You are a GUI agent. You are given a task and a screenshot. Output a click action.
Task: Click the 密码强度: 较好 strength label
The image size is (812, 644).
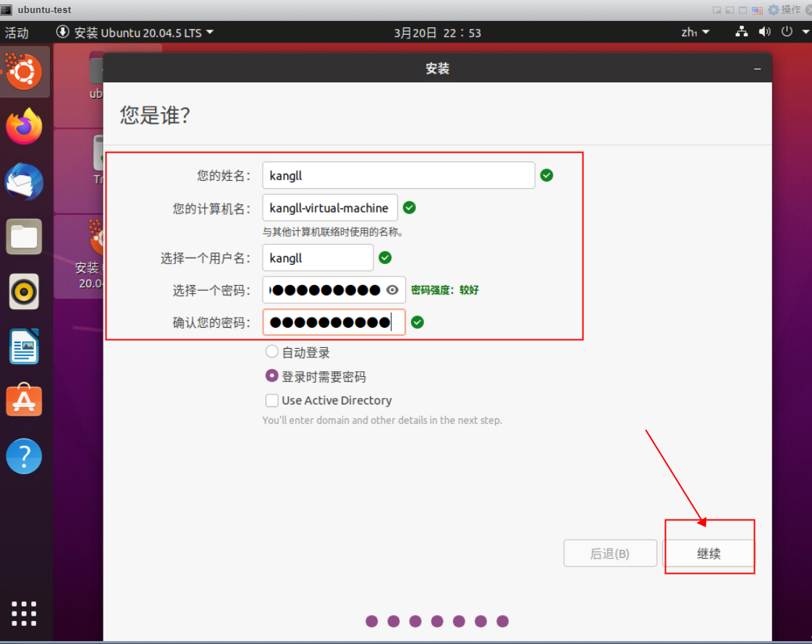coord(444,290)
